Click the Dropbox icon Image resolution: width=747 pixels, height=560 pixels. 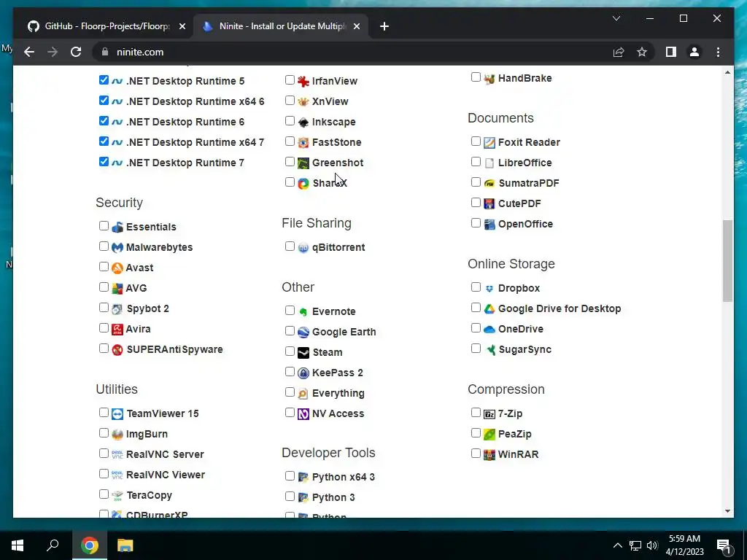(489, 289)
